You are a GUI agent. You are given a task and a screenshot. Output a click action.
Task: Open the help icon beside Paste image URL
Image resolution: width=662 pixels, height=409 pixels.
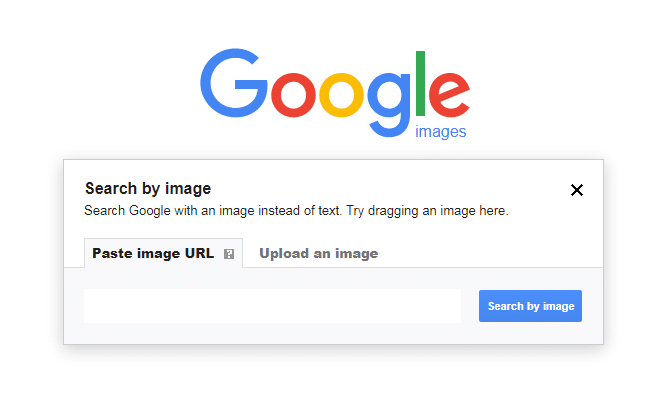(x=229, y=254)
